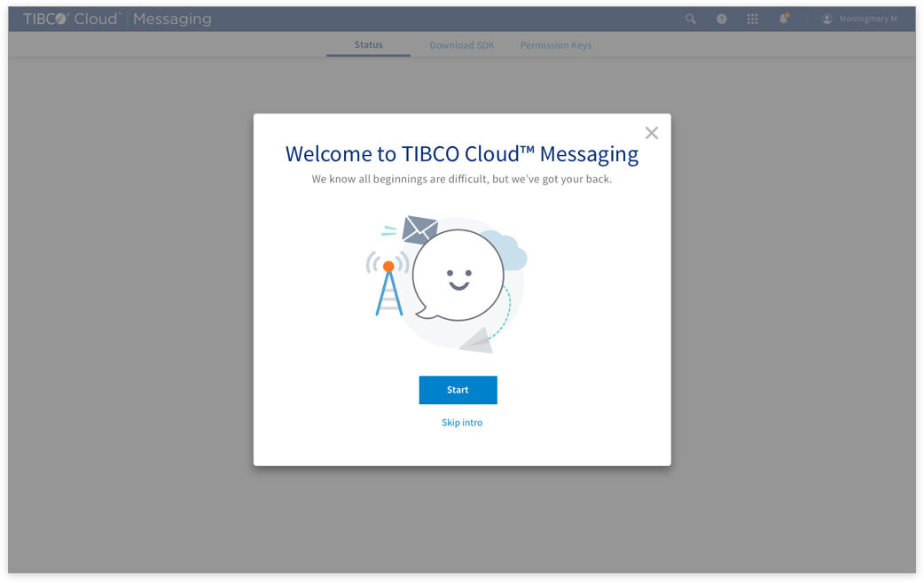Image resolution: width=924 pixels, height=583 pixels.
Task: Switch to the Status tab
Action: (x=368, y=45)
